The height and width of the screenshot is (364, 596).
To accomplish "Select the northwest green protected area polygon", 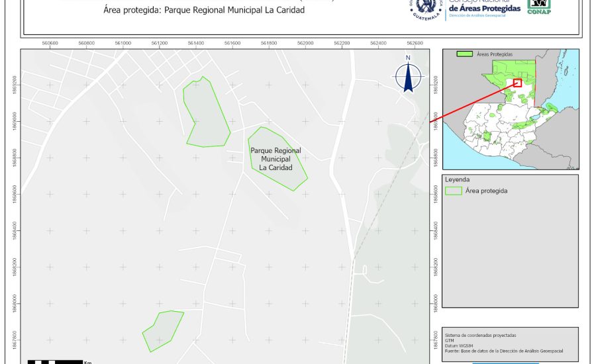I will click(207, 113).
